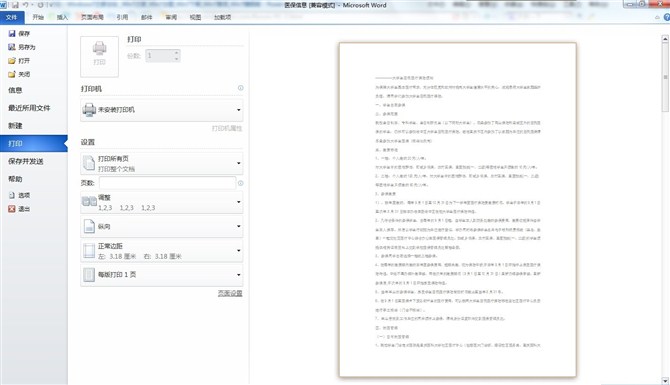The width and height of the screenshot is (670, 385).
Task: Click the preview vertical scrollbar thumb
Action: coord(665,77)
